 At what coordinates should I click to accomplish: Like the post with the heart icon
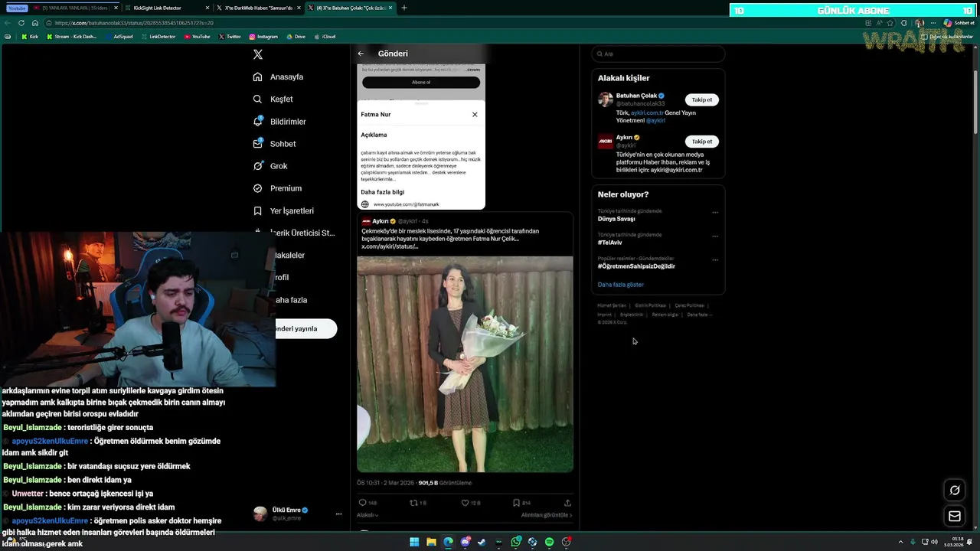pyautogui.click(x=465, y=503)
